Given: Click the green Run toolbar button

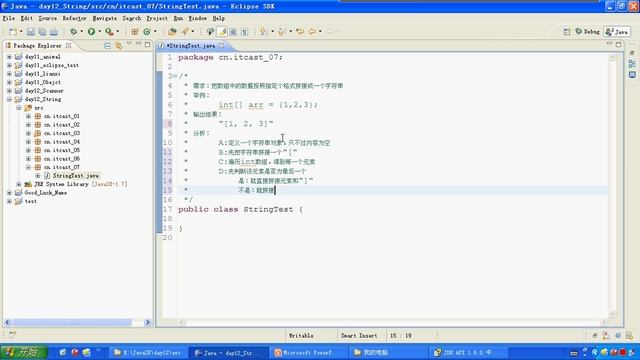Looking at the screenshot, I should [91, 31].
